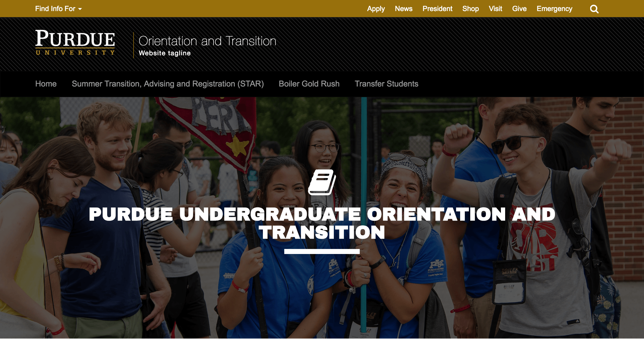
Task: Click the Visit link in the gold bar
Action: [495, 9]
